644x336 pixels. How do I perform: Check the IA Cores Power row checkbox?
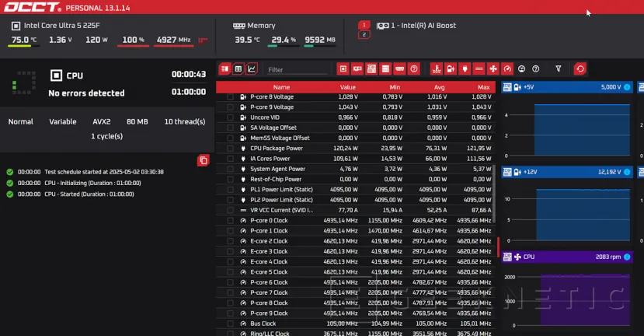[231, 159]
